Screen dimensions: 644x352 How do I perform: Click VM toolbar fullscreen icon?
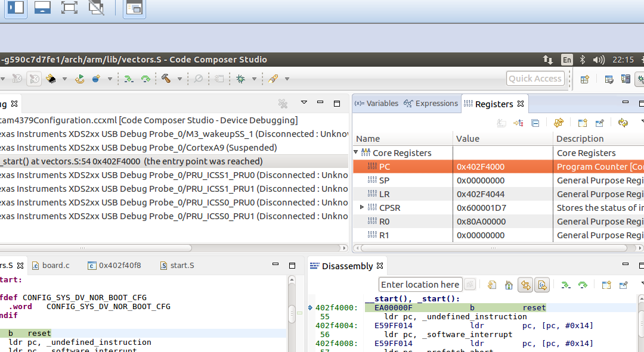coord(69,7)
